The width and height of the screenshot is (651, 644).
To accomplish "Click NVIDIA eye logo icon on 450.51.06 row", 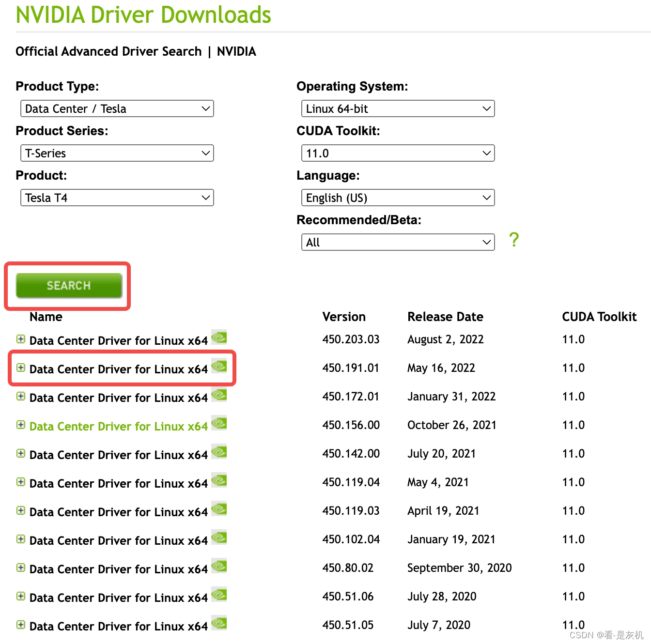I will (x=219, y=594).
